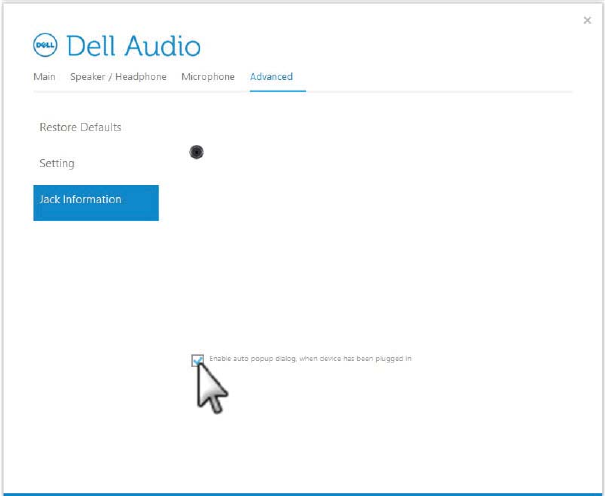Go to the Microphone tab
This screenshot has width=605, height=496.
208,76
